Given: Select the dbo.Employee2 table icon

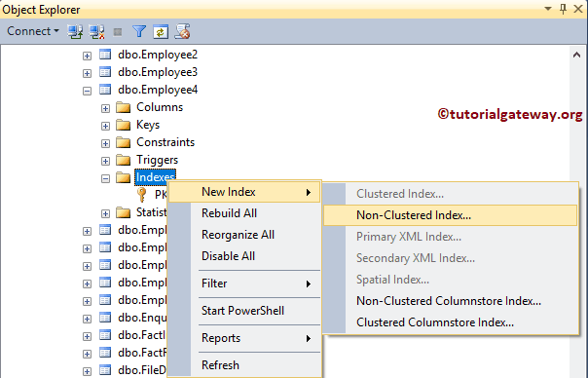Looking at the screenshot, I should [x=105, y=55].
